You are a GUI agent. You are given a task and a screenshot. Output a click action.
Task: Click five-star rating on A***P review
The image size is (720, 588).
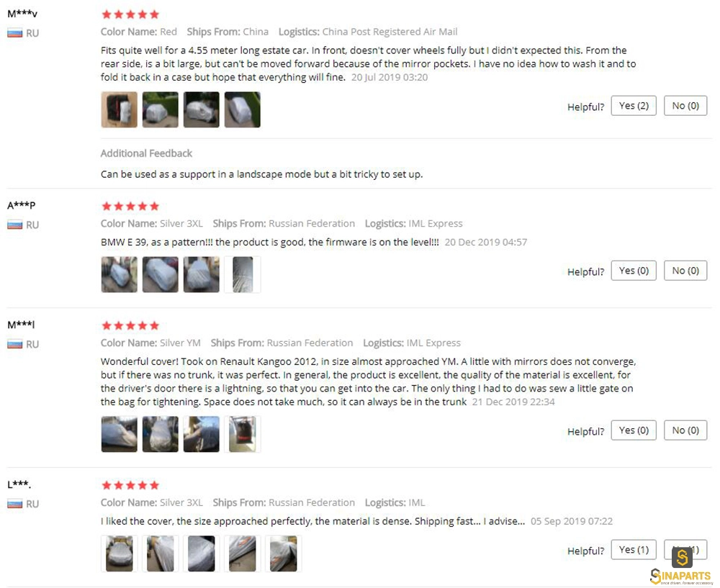pyautogui.click(x=130, y=206)
